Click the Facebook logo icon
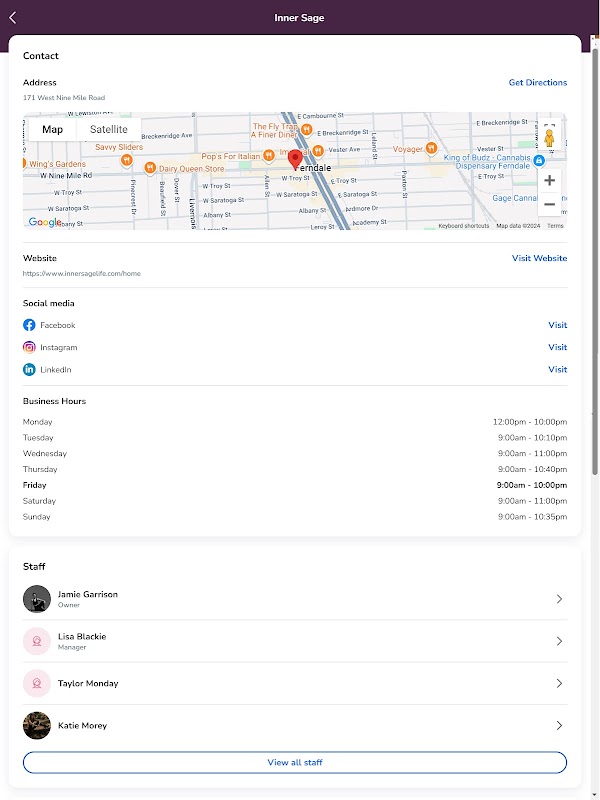Screen dimensions: 600x800 29,325
